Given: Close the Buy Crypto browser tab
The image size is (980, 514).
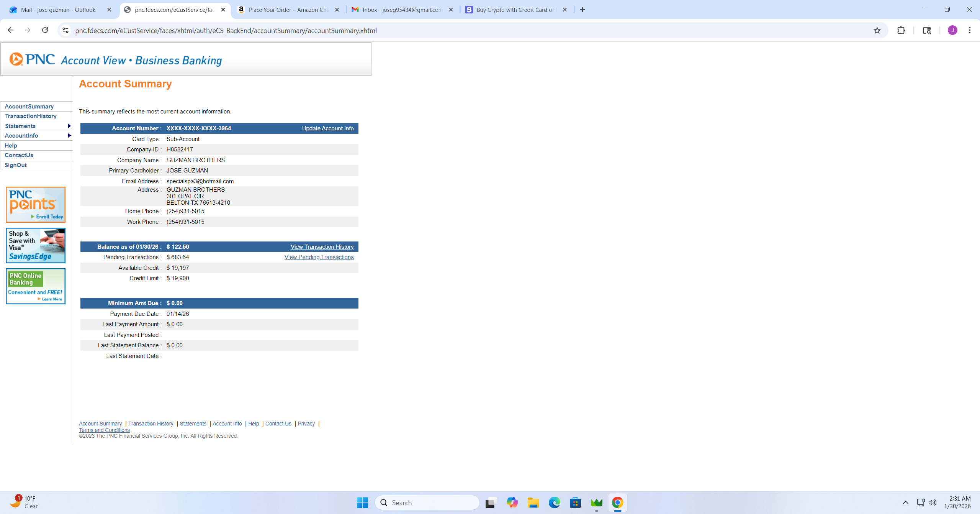Looking at the screenshot, I should tap(564, 10).
